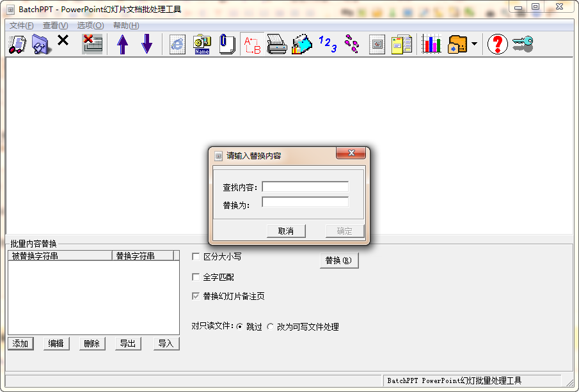The width and height of the screenshot is (579, 392).
Task: Click the slide frame toolbar icon
Action: point(377,44)
